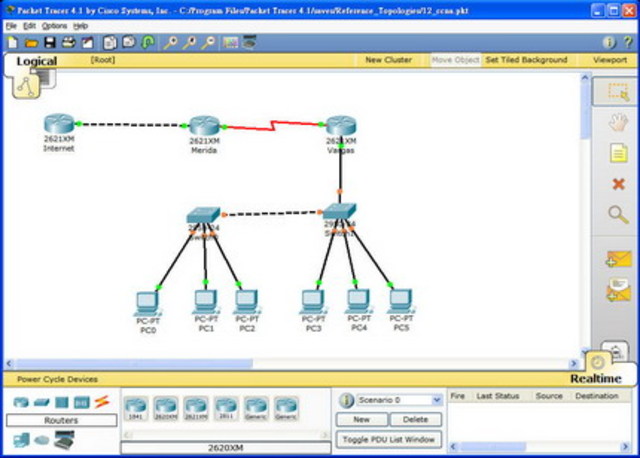Click the question mark Help icon

tap(628, 42)
